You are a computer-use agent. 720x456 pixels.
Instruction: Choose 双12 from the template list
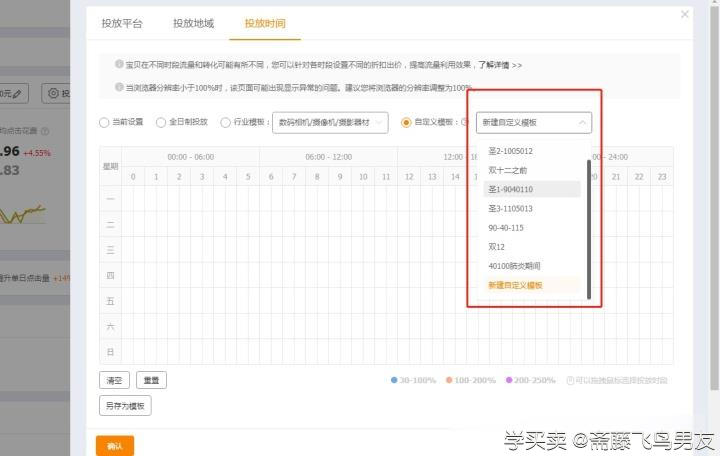(x=532, y=247)
